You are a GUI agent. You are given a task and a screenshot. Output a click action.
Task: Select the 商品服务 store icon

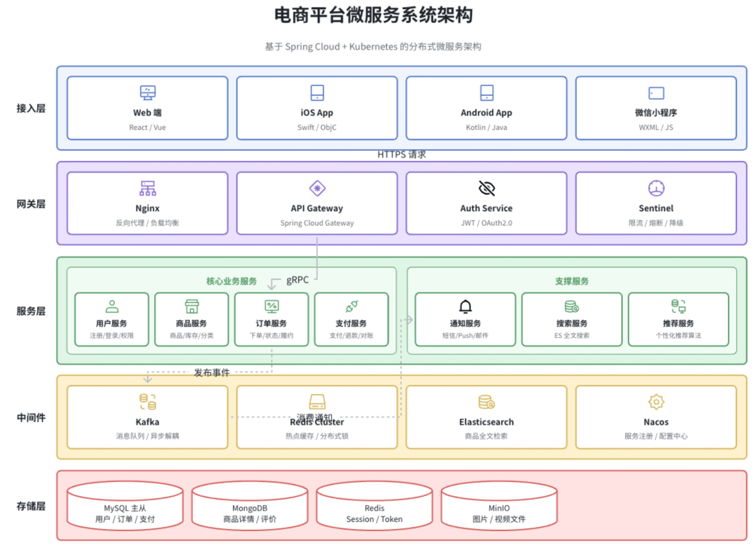(x=191, y=306)
